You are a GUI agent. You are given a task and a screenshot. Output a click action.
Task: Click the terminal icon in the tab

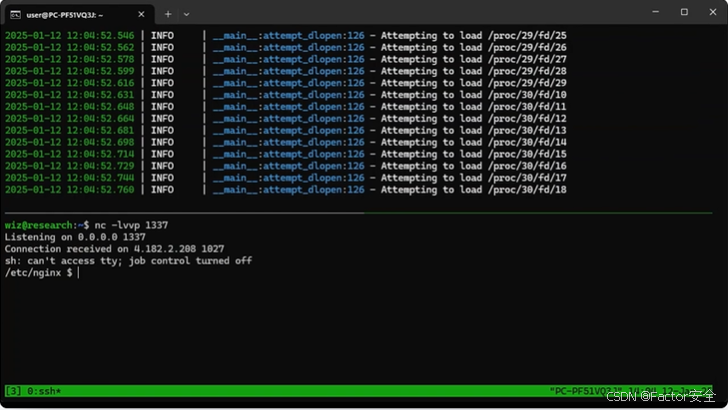(x=15, y=15)
